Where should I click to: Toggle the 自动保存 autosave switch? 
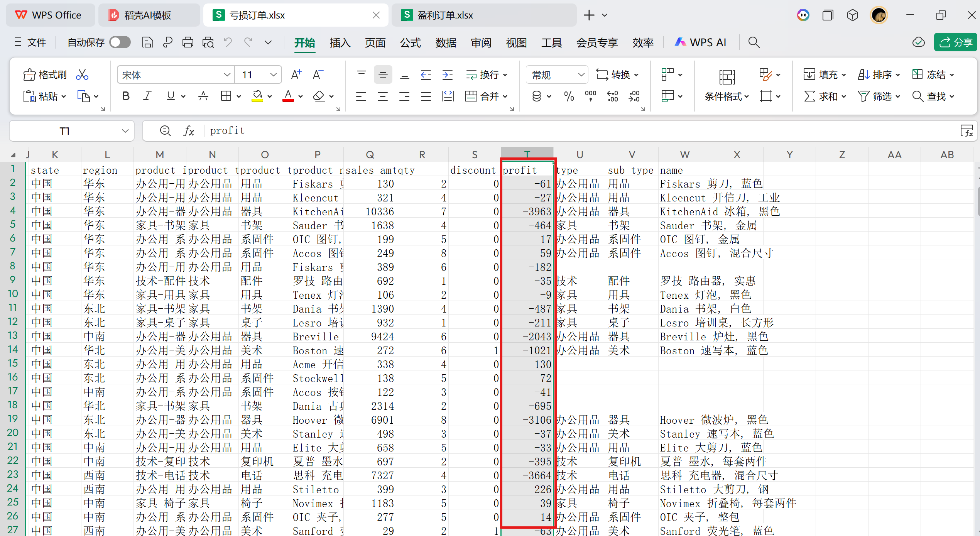[120, 42]
